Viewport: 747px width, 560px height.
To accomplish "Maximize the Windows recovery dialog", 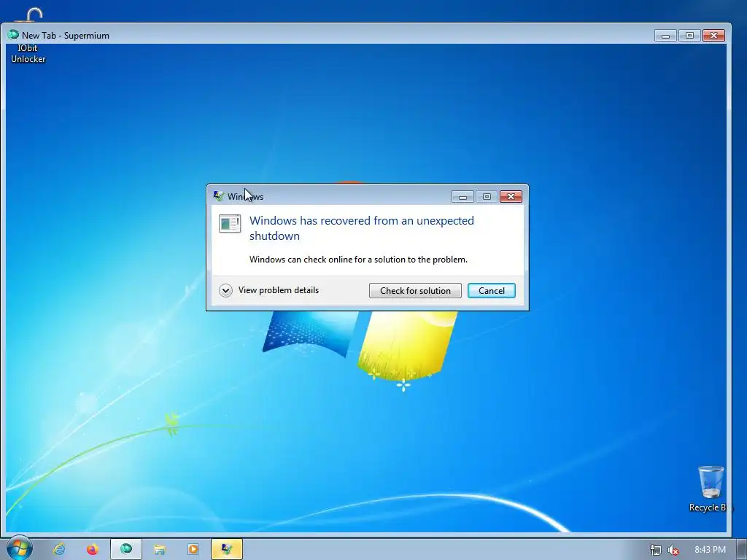I will pos(487,196).
